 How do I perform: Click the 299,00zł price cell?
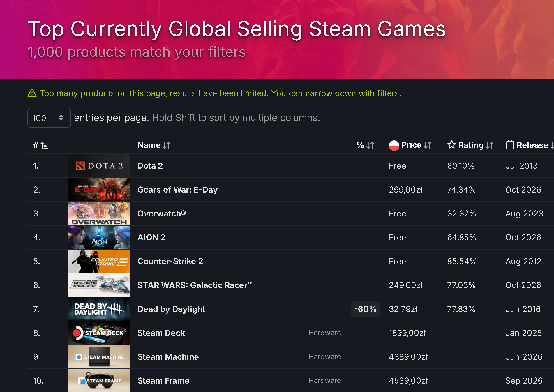(x=406, y=190)
